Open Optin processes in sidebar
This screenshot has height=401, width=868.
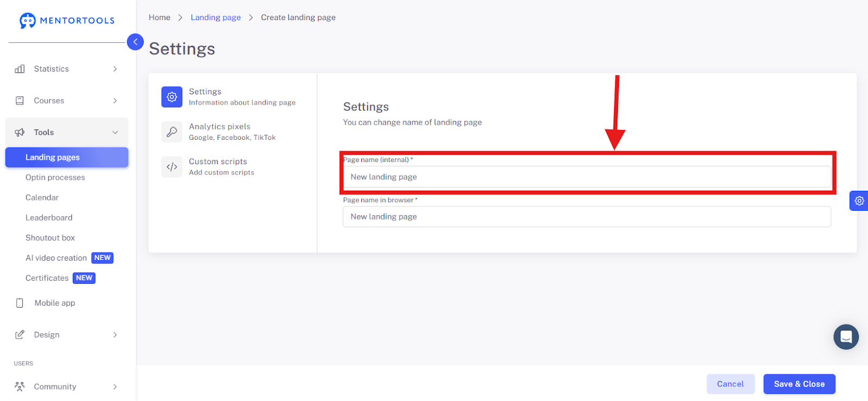click(x=55, y=177)
